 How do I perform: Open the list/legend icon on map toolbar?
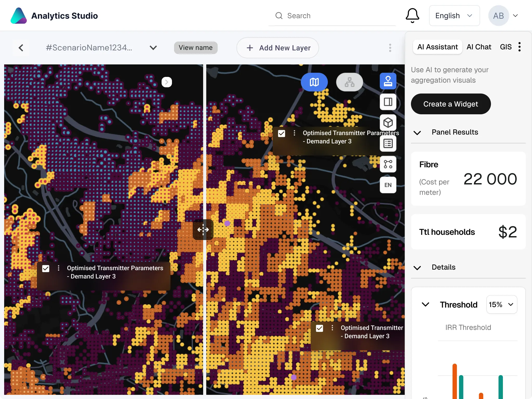pyautogui.click(x=388, y=143)
